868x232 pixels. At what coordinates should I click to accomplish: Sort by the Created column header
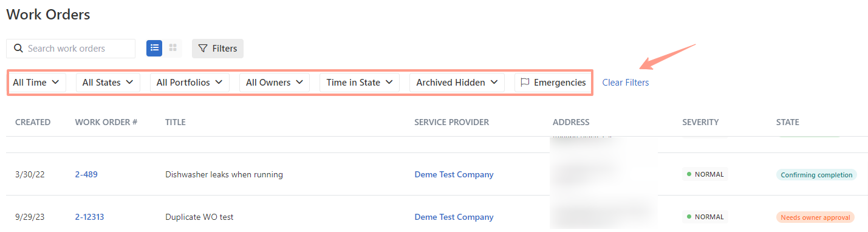33,122
